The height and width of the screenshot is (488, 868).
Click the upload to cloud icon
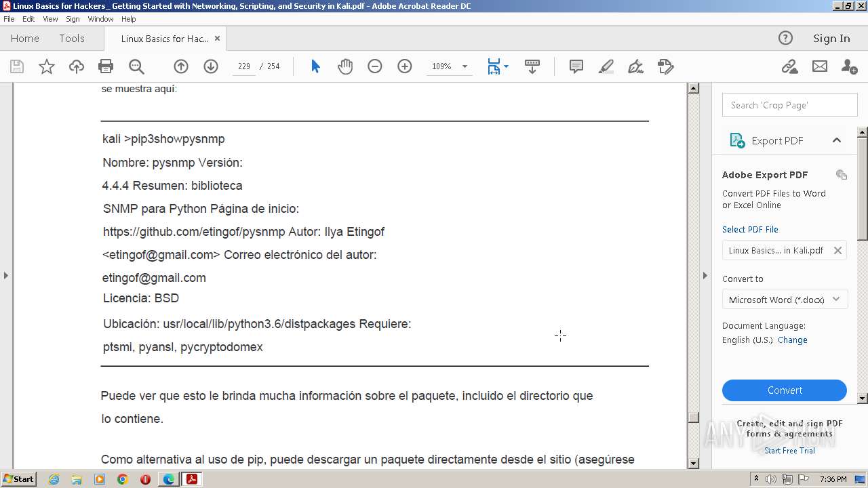click(x=77, y=66)
